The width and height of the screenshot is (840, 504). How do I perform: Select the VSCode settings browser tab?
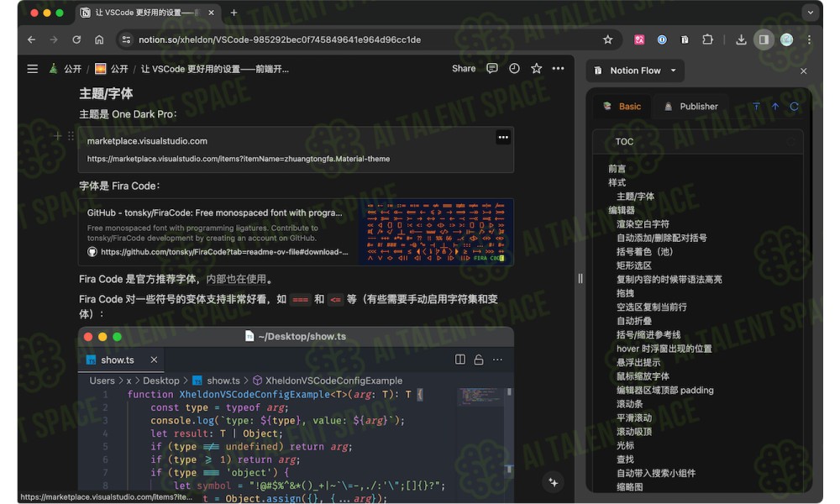click(x=147, y=13)
